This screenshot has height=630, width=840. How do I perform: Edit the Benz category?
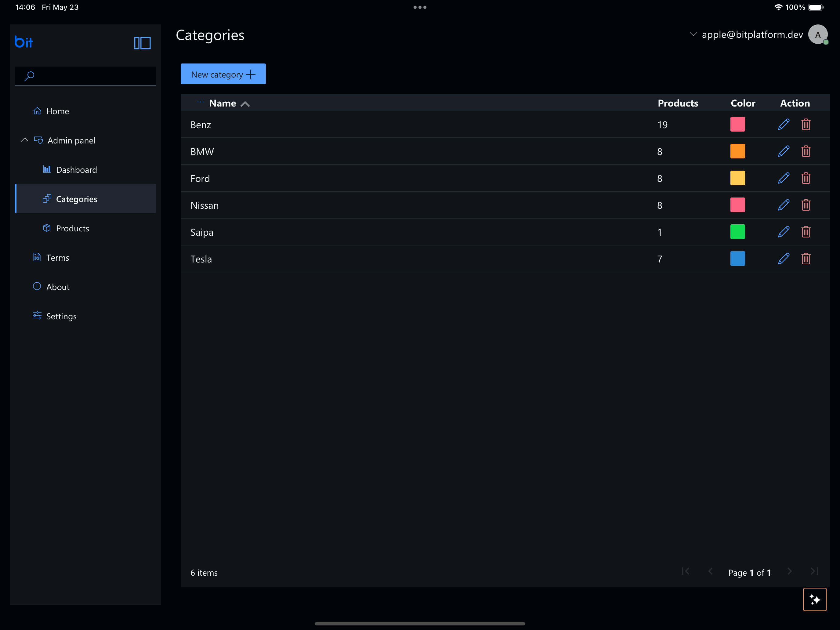point(784,125)
